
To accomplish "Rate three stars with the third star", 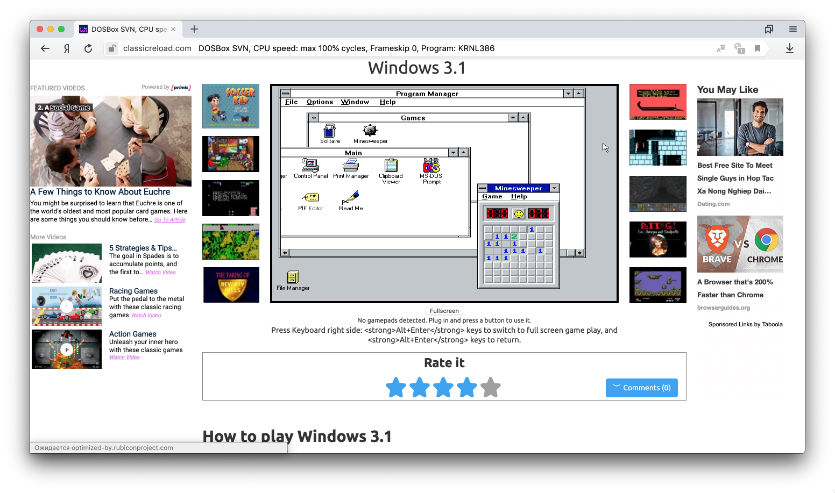I will (x=443, y=388).
